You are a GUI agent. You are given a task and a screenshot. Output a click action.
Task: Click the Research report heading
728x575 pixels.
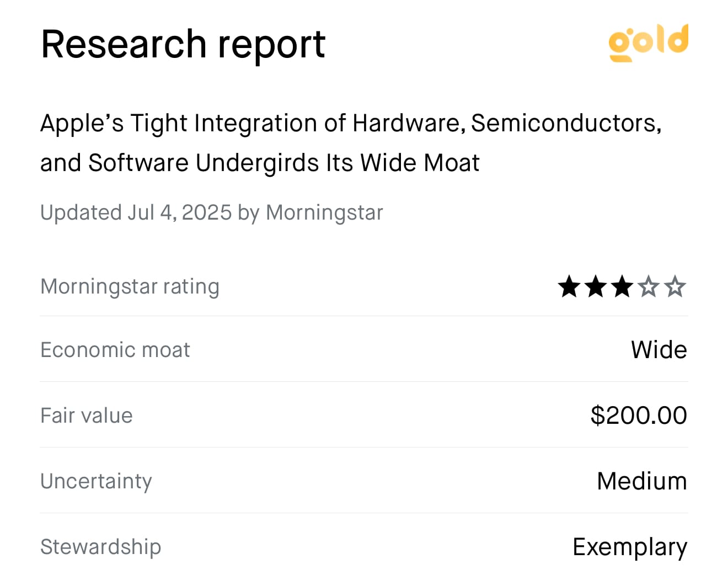tap(183, 45)
